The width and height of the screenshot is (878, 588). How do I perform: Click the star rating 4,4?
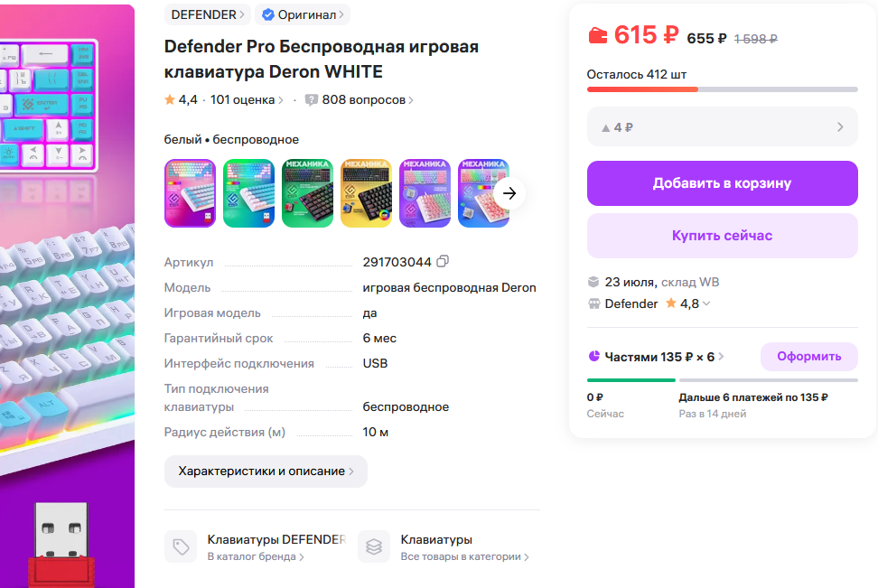pyautogui.click(x=181, y=99)
